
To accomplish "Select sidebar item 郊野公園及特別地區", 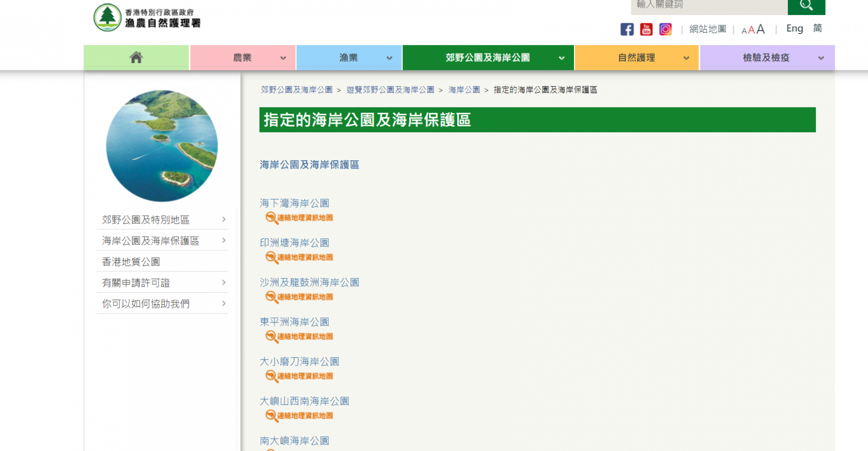I will pos(146,220).
